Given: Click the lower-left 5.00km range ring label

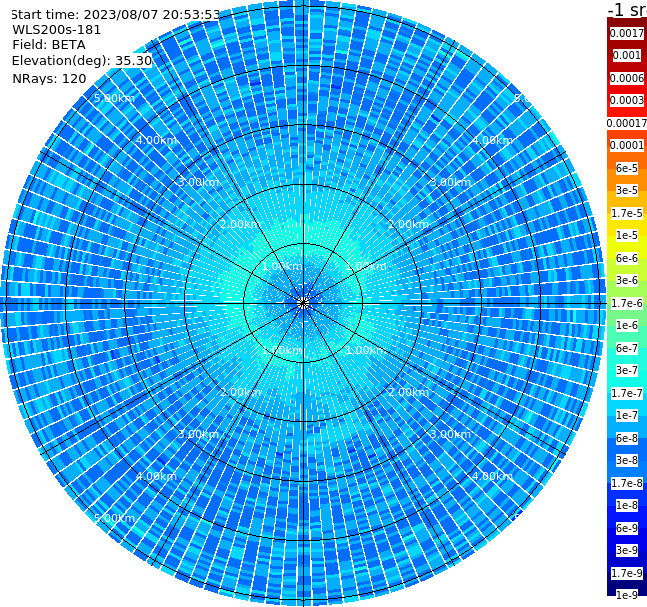Looking at the screenshot, I should point(114,518).
